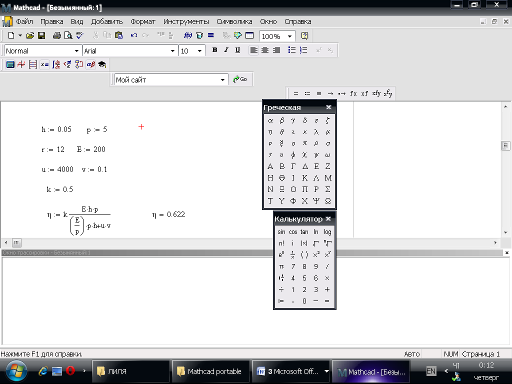Click the sin function in Calculator
This screenshot has height=384, width=512.
click(281, 232)
